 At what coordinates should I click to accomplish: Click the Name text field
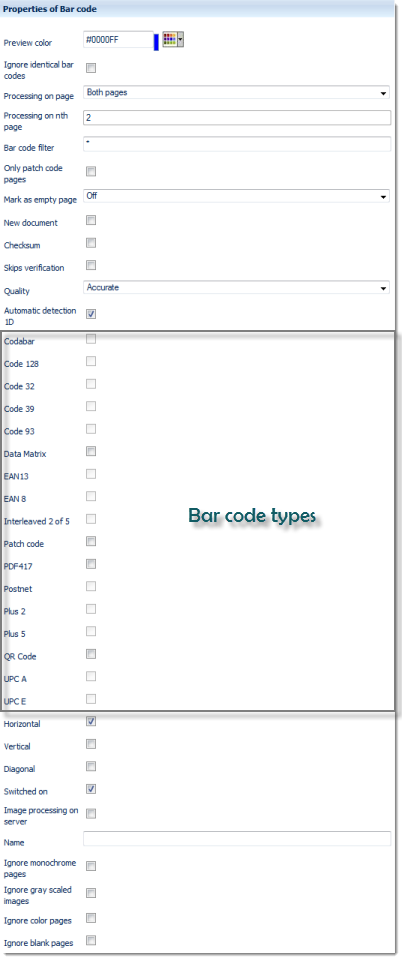(236, 839)
